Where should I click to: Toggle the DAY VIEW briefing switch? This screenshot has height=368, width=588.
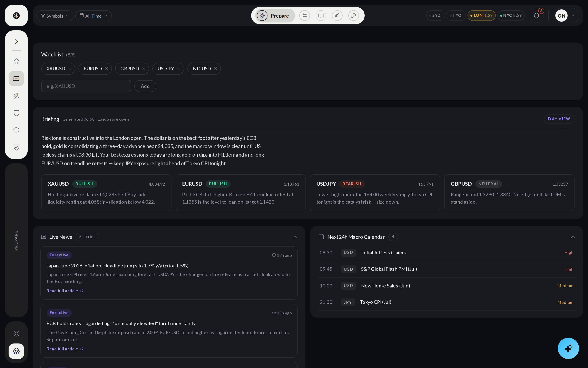point(559,119)
